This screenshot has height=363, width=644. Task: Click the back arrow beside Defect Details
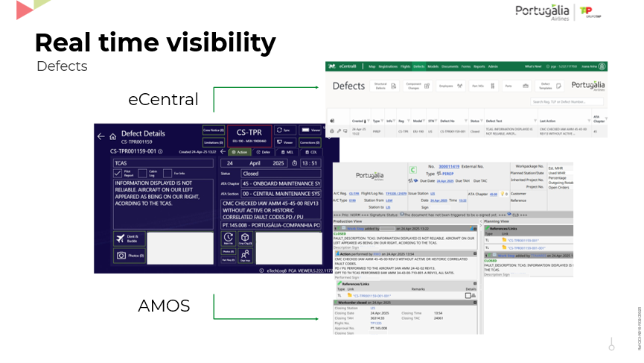coord(101,136)
